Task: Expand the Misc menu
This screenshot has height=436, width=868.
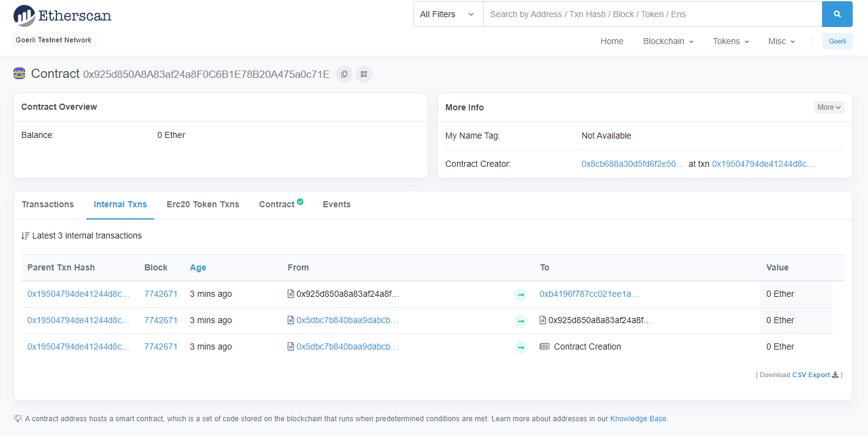Action: (x=782, y=41)
